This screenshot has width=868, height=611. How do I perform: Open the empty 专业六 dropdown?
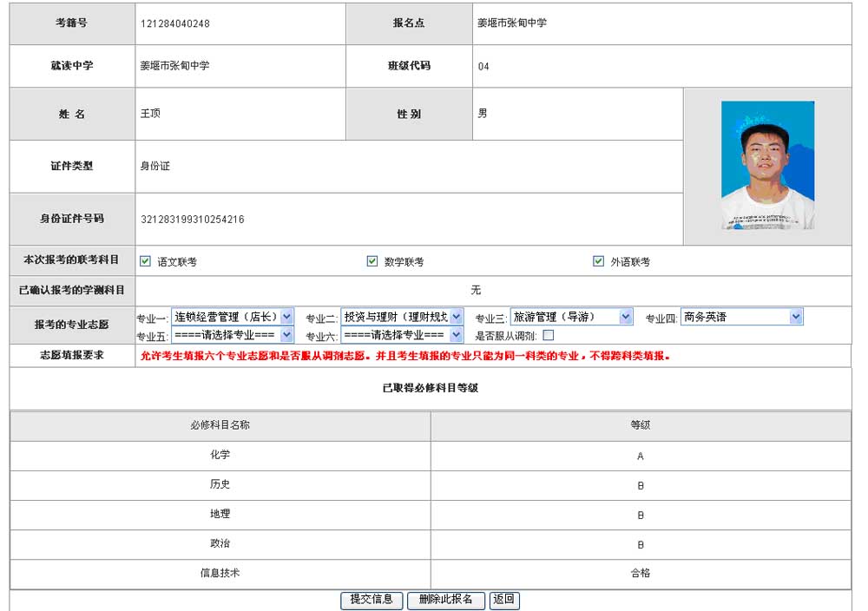[x=402, y=335]
